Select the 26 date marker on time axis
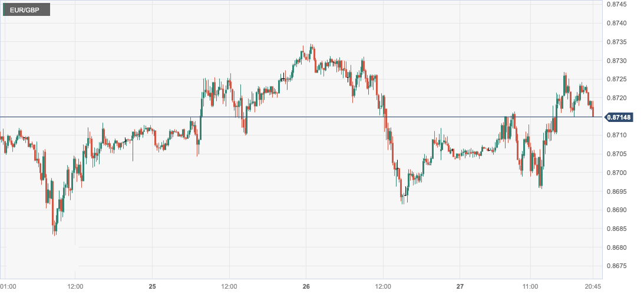Screen dimensions: 644x294 (x=306, y=287)
